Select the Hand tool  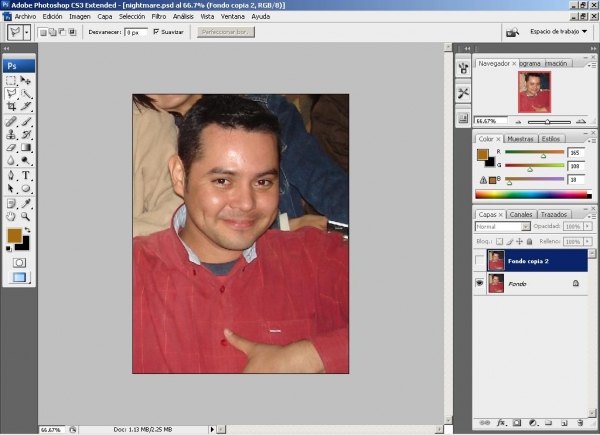click(x=11, y=217)
